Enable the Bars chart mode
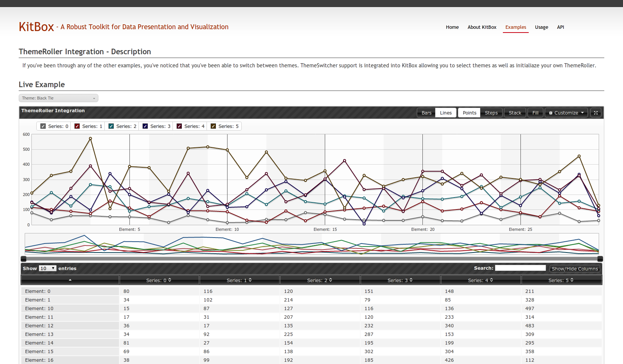Screen dimensions: 623x364 coord(426,113)
